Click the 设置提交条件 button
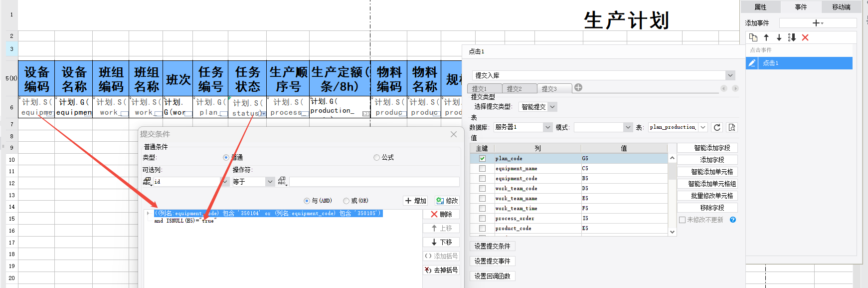The image size is (868, 288). [x=492, y=246]
